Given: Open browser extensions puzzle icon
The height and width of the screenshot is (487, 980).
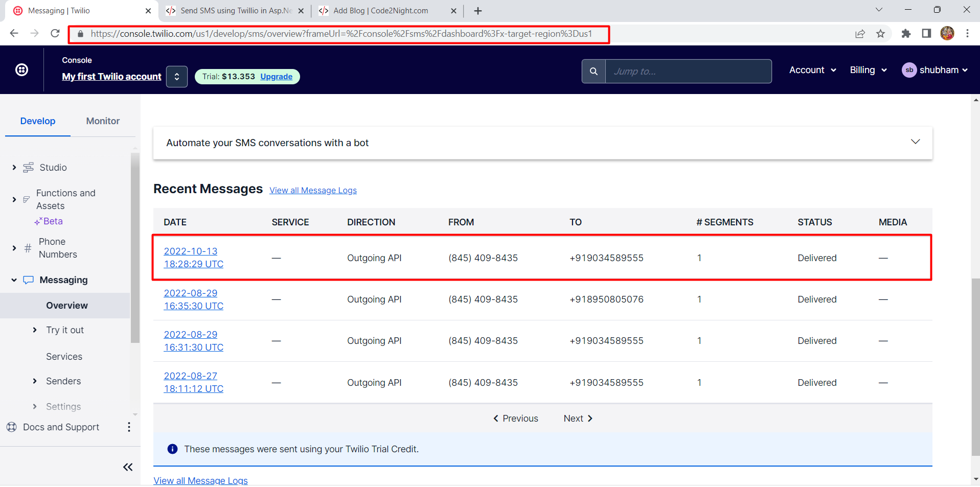Looking at the screenshot, I should (x=906, y=34).
